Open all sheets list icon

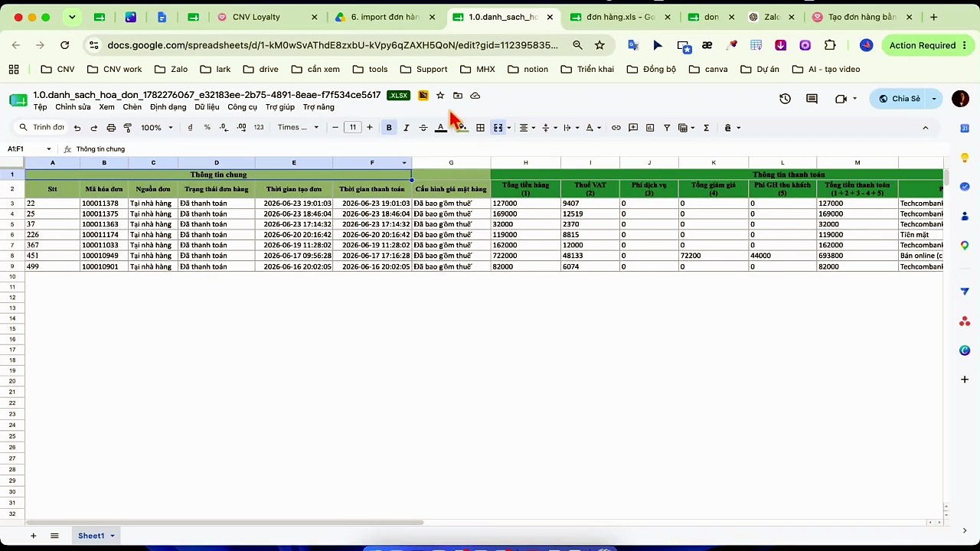click(54, 536)
